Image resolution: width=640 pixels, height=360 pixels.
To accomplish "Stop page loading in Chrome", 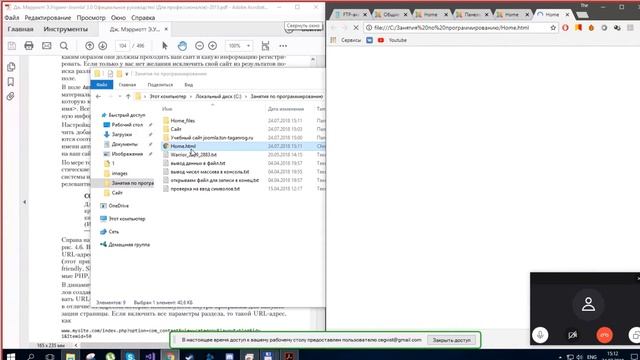I will point(356,27).
